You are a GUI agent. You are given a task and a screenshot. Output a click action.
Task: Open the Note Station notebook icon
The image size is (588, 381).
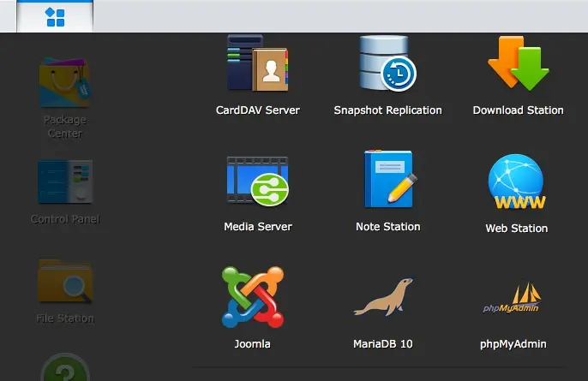387,180
